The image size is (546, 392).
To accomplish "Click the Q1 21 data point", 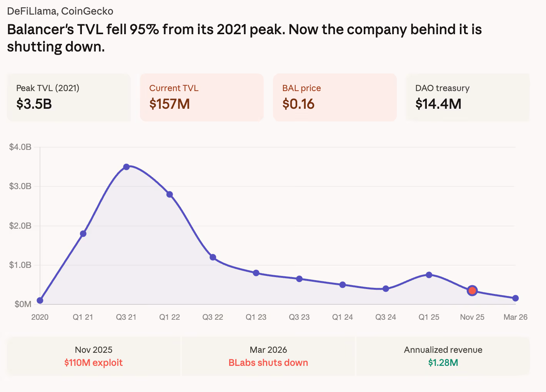I will coord(83,234).
